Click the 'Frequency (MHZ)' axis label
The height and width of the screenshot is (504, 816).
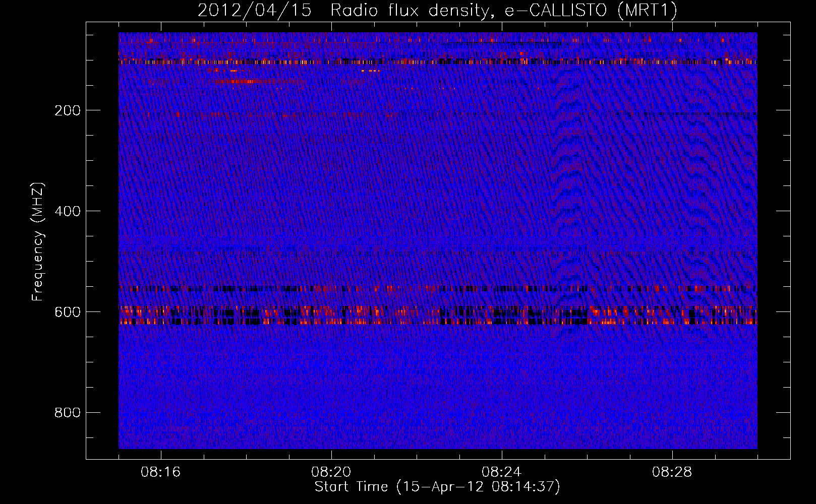coord(38,242)
